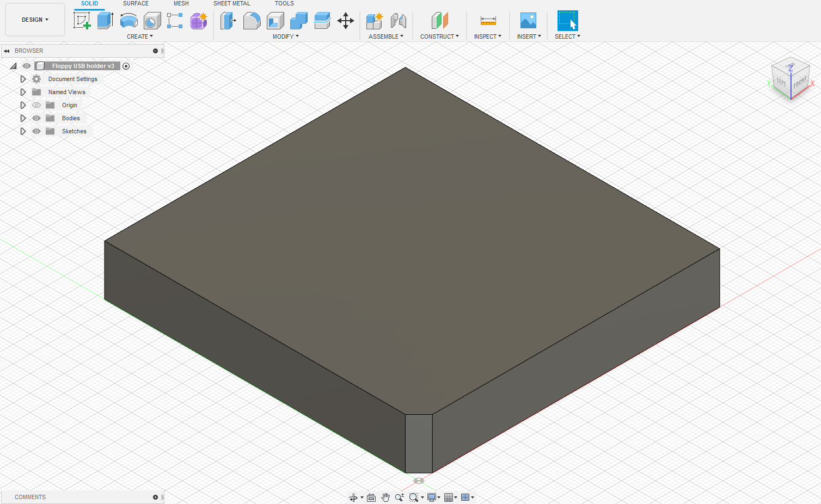This screenshot has width=821, height=504.
Task: Expand the Sketches folder
Action: tap(23, 131)
